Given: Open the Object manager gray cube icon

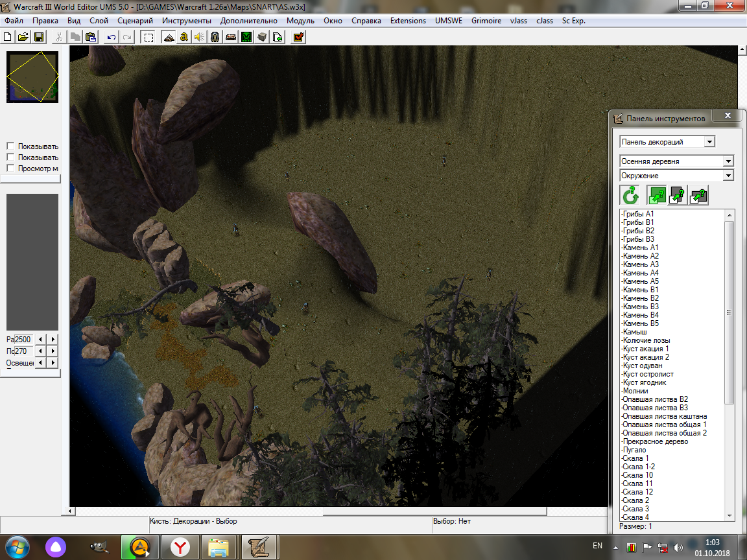Looking at the screenshot, I should pyautogui.click(x=262, y=37).
